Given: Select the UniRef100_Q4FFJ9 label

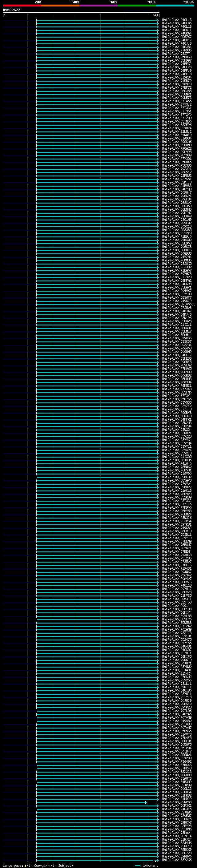Looking at the screenshot, I should point(177,71).
